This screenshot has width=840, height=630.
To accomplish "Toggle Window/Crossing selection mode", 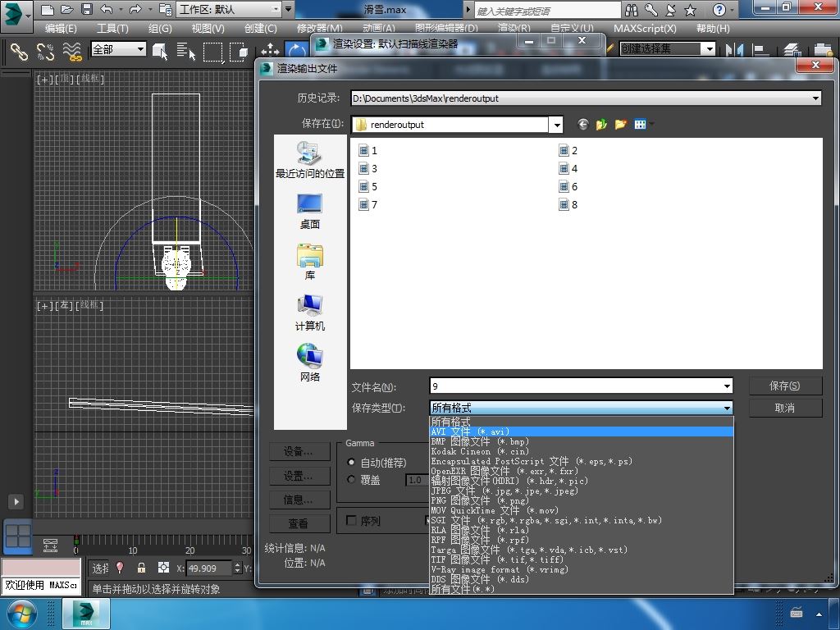I will point(239,52).
